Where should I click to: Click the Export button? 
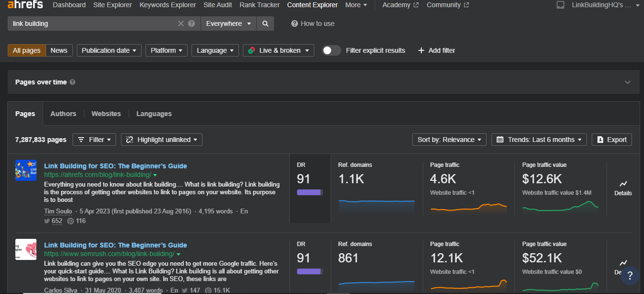click(x=611, y=140)
